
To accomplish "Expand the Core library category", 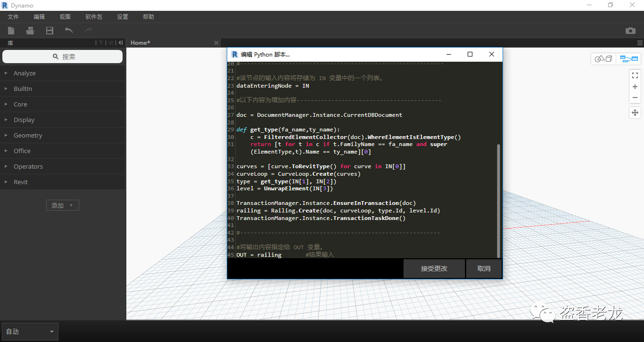I will [63, 105].
